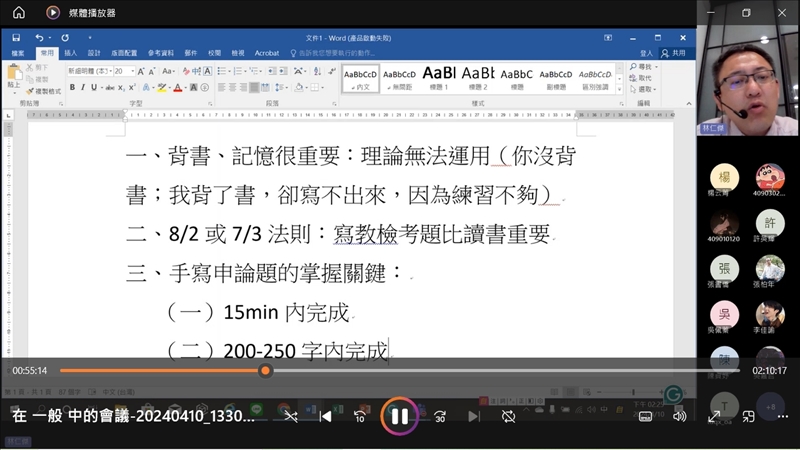
Task: Open volume control speaker icon
Action: click(679, 416)
